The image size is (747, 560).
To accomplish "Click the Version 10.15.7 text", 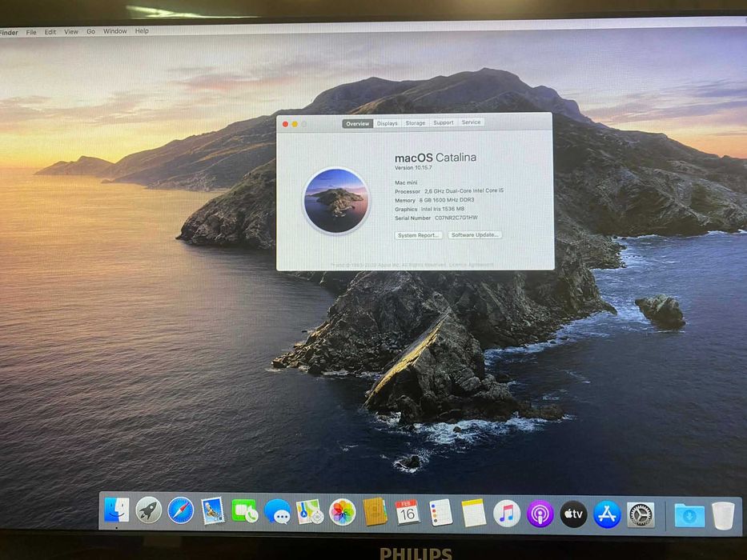I will [413, 168].
